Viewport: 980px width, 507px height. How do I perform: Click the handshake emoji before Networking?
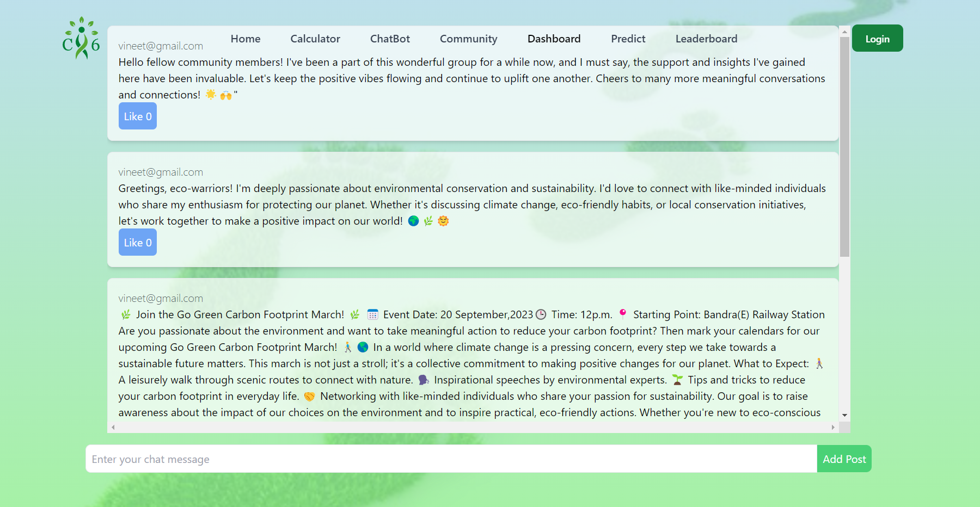[x=310, y=396]
